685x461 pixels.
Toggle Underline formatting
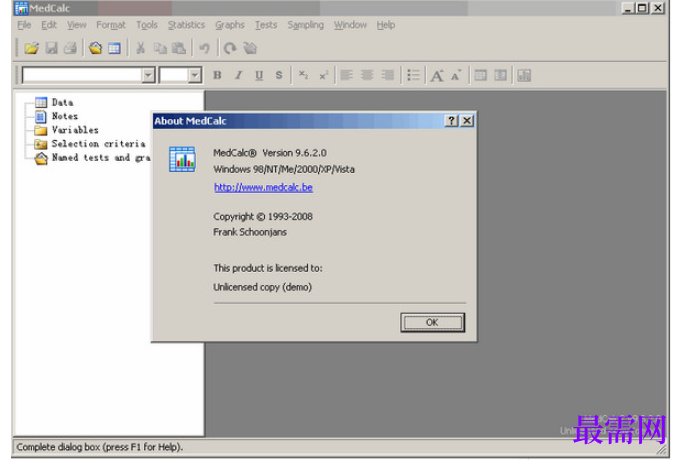(259, 76)
